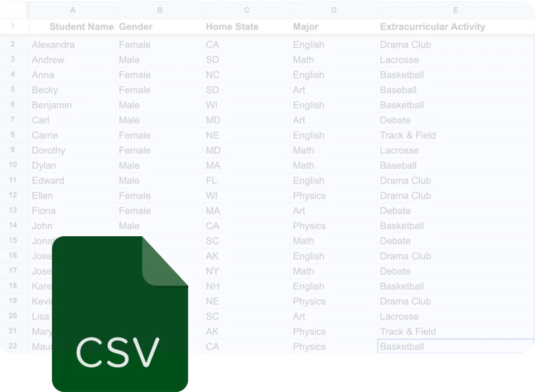This screenshot has height=392, width=535.
Task: Select the cell containing Andrew
Action: (73, 60)
